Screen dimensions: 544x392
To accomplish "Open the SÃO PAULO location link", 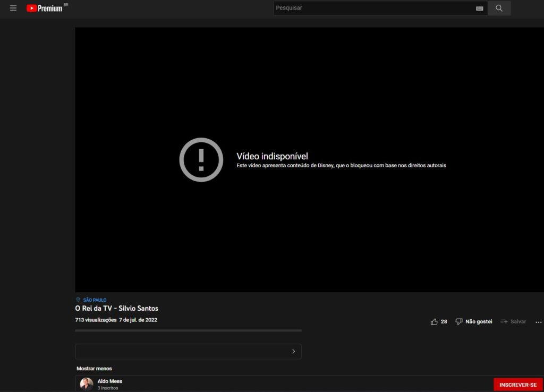I will (x=95, y=300).
